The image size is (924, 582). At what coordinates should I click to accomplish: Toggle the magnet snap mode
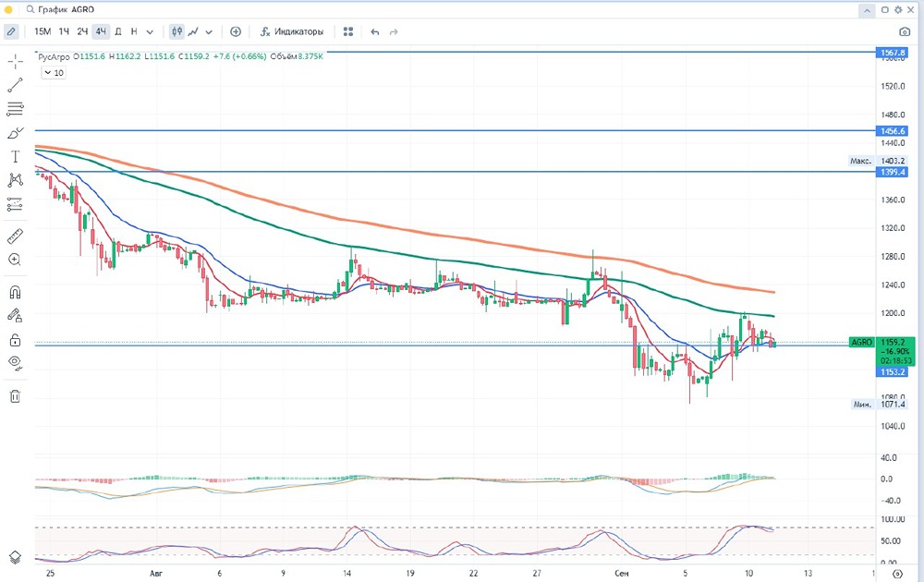pyautogui.click(x=16, y=292)
